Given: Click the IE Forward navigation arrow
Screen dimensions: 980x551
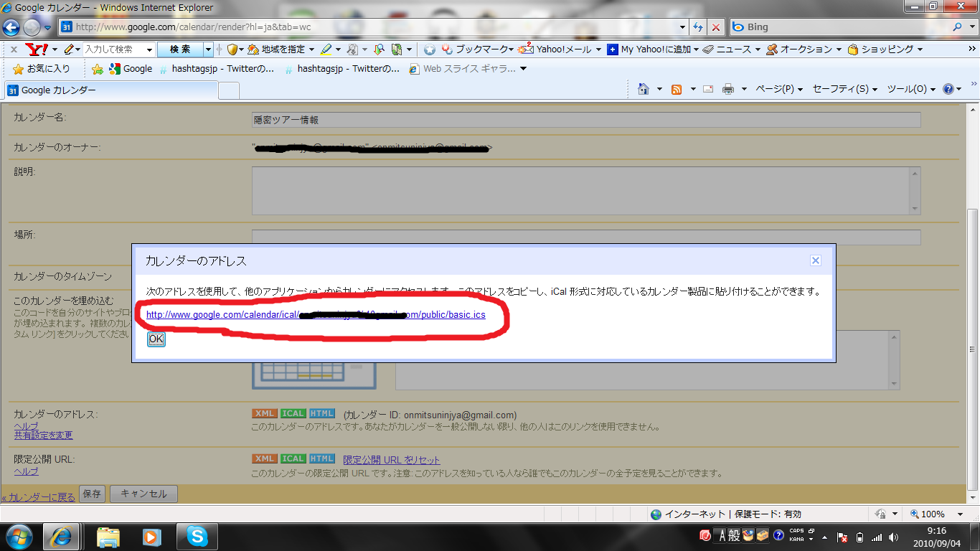Looking at the screenshot, I should [x=32, y=27].
